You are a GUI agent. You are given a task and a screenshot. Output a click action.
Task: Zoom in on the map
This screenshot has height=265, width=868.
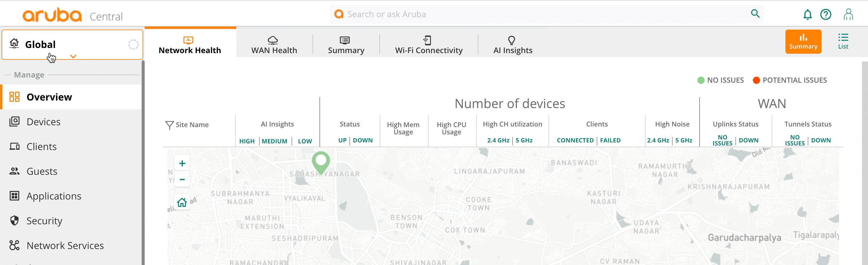pos(182,163)
